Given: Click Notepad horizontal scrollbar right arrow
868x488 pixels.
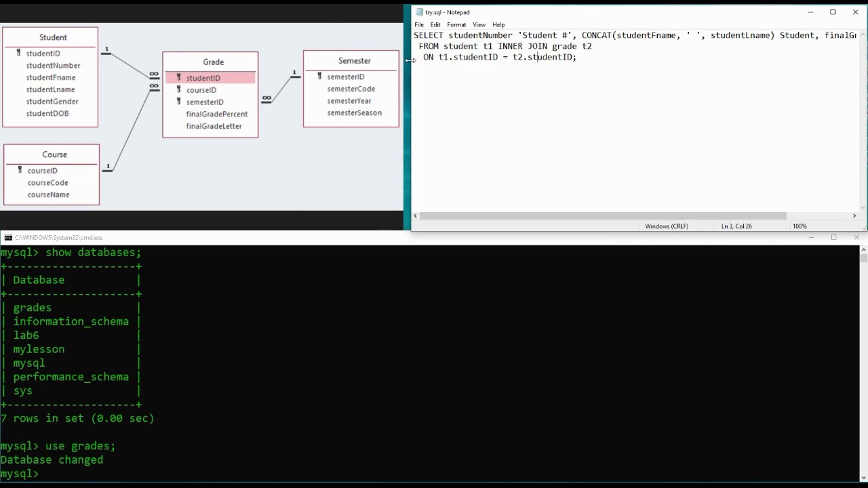Looking at the screenshot, I should [854, 216].
